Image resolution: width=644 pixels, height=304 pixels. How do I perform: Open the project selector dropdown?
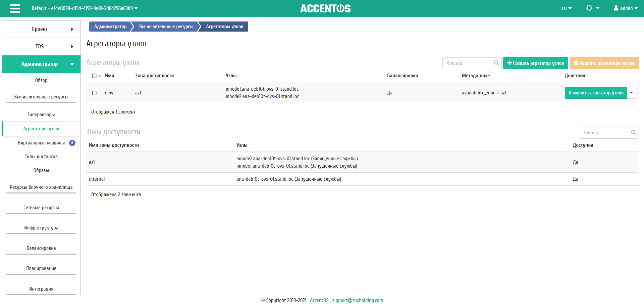pos(85,8)
